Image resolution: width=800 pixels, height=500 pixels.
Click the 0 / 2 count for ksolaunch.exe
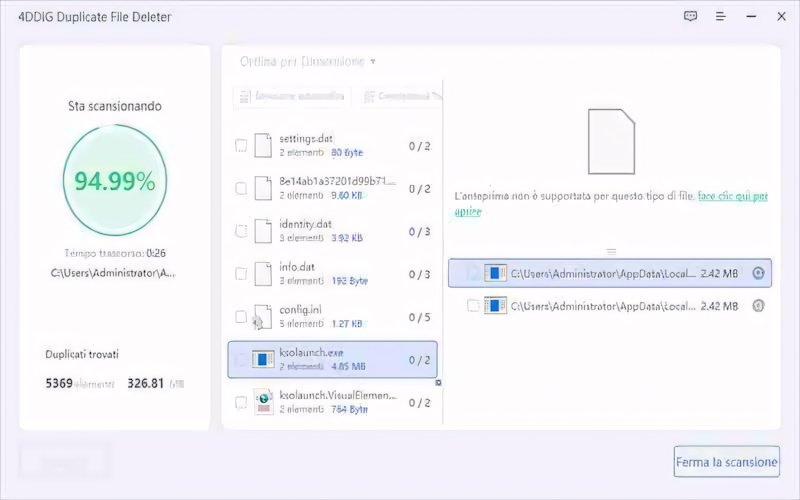tap(419, 360)
